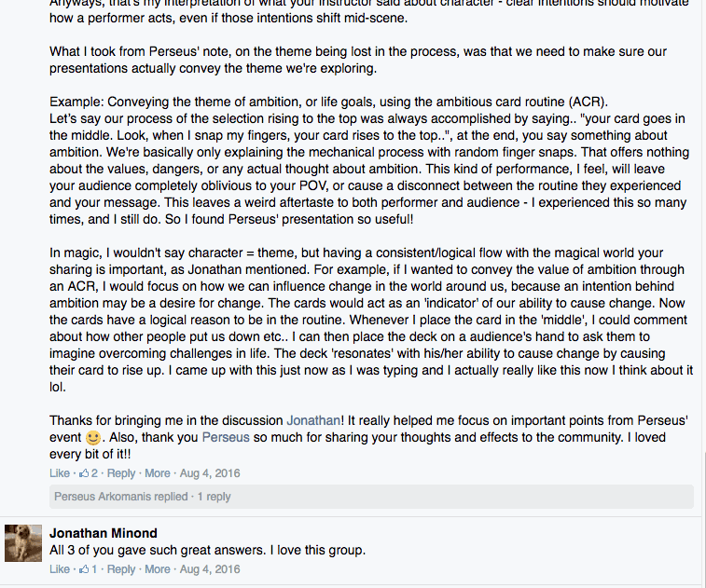Click thumbs-up icon showing 2 likes
Viewport: 706px width, 588px height.
(84, 472)
